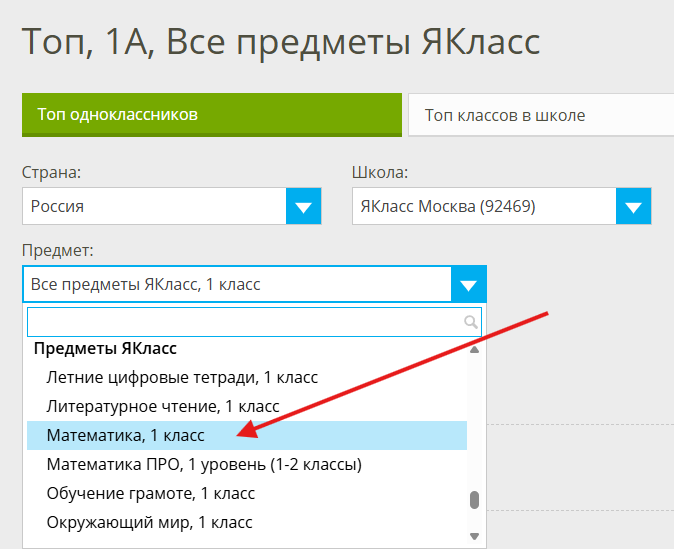The height and width of the screenshot is (549, 674).
Task: Open the Топ классов в школе tab
Action: click(541, 115)
